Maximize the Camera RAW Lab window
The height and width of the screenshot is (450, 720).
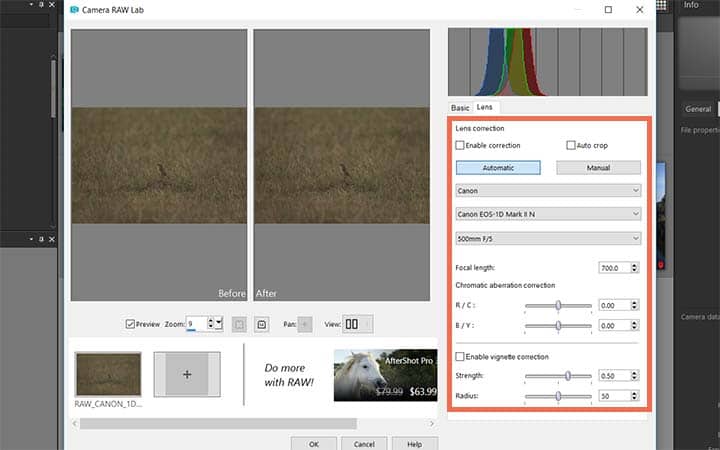tap(608, 10)
